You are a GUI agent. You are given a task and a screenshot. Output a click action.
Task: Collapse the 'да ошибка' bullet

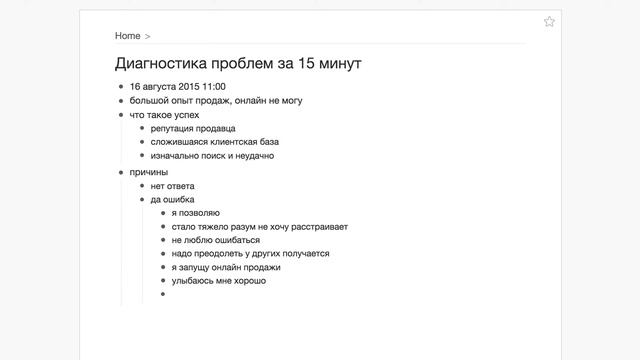tap(142, 199)
